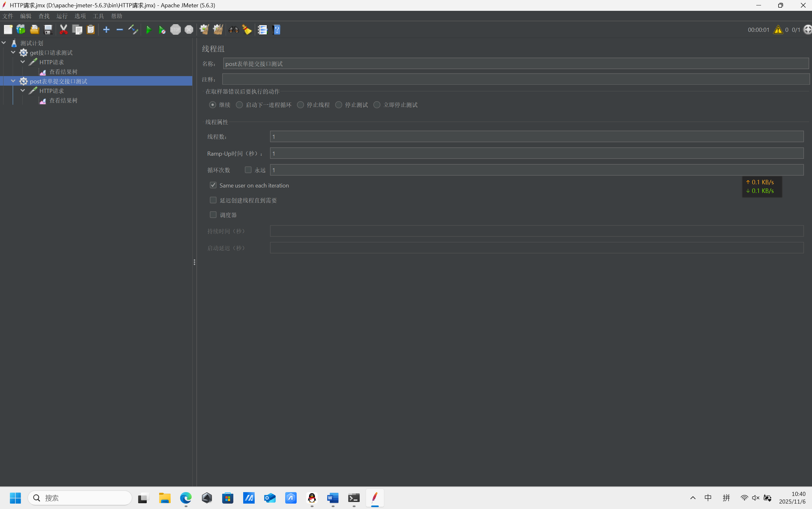
Task: Enable the 调度器 scheduler checkbox
Action: click(213, 215)
